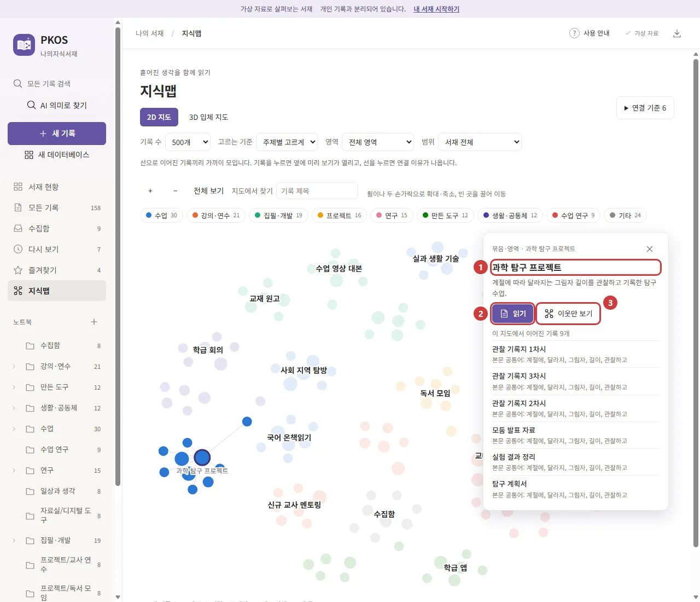Toggle the 강의·연수 category filter chip
This screenshot has width=700, height=602.
pyautogui.click(x=216, y=216)
